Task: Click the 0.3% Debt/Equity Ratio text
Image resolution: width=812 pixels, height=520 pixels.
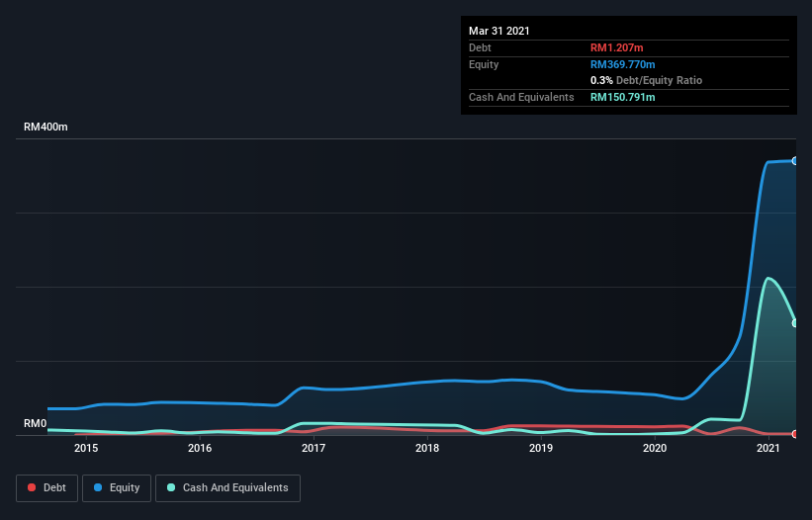Action: tap(646, 81)
